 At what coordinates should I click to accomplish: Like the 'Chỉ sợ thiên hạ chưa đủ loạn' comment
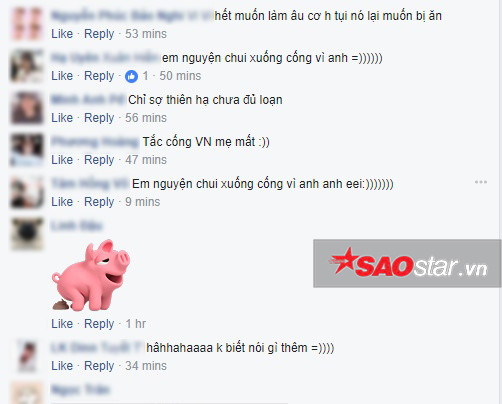coord(62,118)
